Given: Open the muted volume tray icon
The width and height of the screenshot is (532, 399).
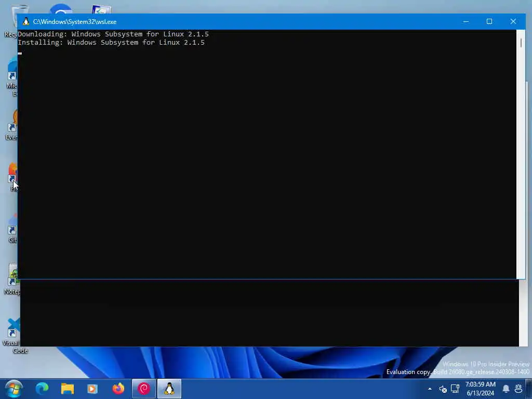Looking at the screenshot, I should tap(443, 389).
